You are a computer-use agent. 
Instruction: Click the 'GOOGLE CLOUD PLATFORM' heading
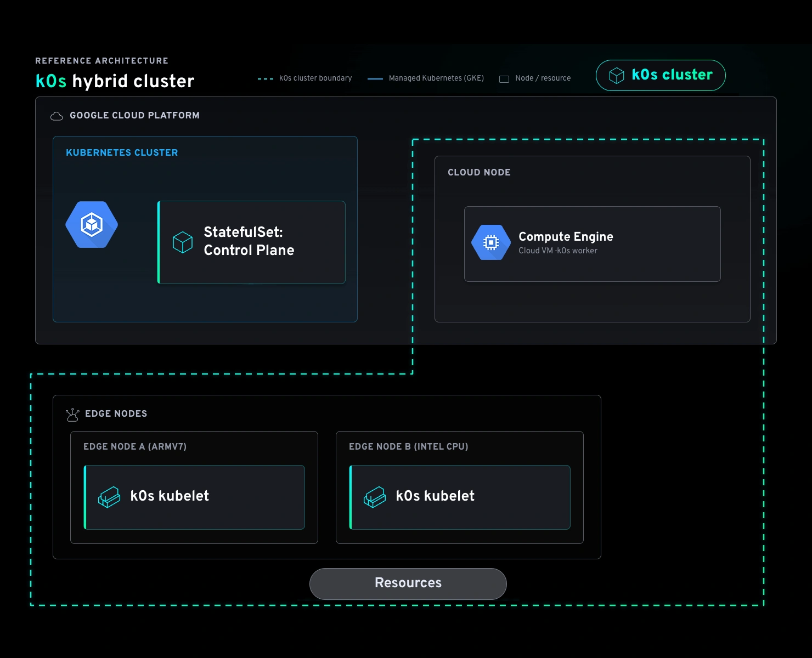click(x=134, y=115)
